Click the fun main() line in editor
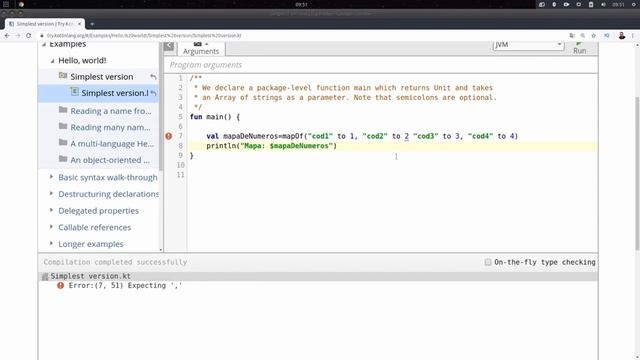The height and width of the screenshot is (360, 640). (215, 117)
